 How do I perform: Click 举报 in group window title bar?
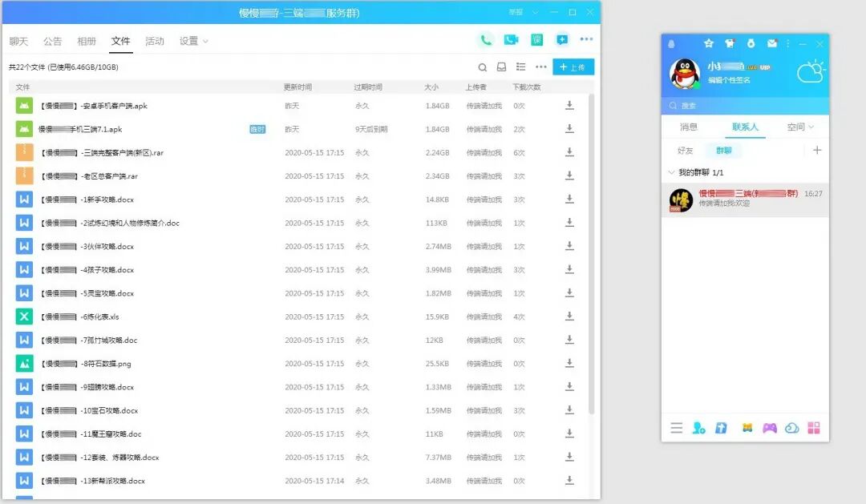coord(516,12)
